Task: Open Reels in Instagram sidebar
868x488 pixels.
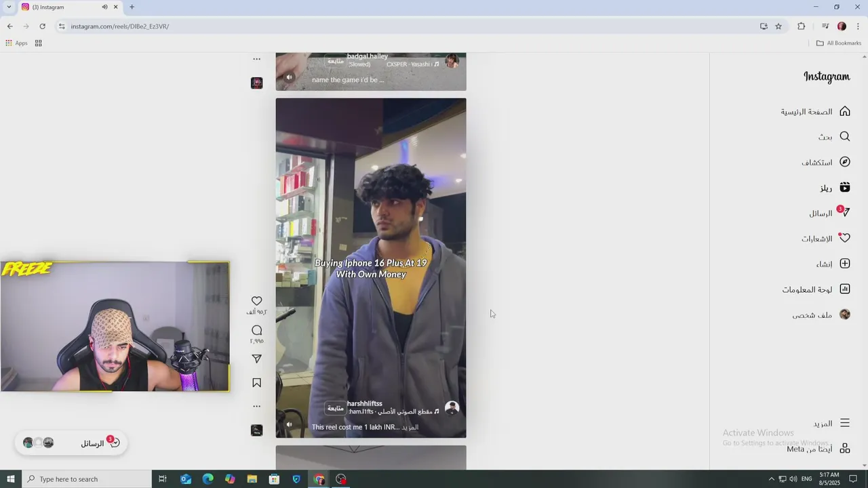Action: (x=835, y=188)
